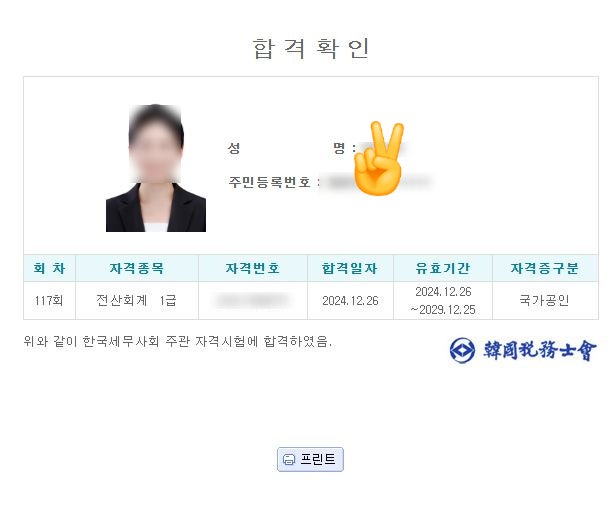Screen dimensions: 616x532
Task: Click the 국가공인 cell
Action: click(x=545, y=301)
